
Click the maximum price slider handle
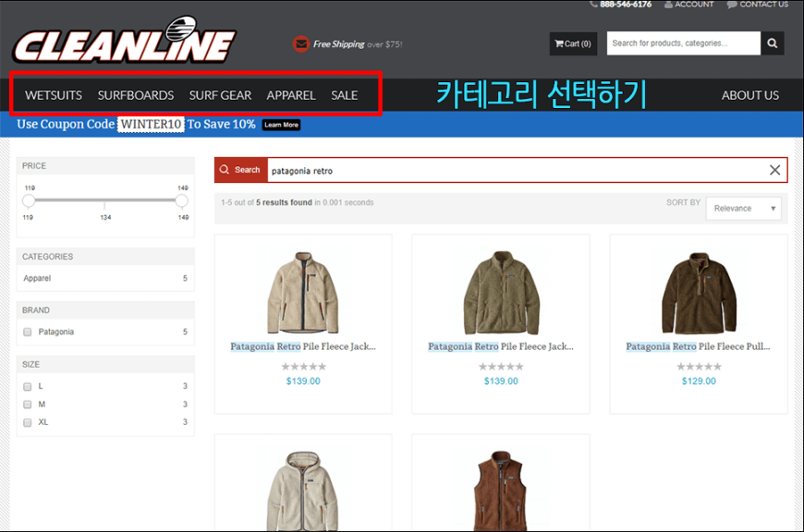181,201
